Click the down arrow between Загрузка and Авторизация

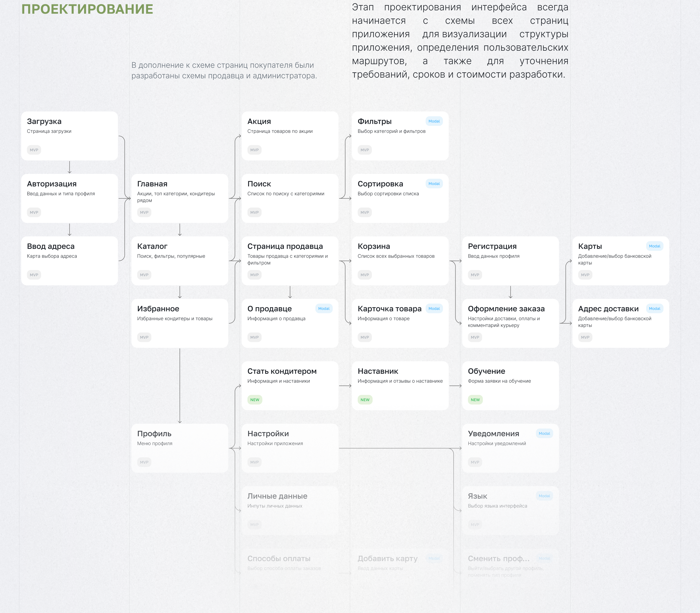69,167
